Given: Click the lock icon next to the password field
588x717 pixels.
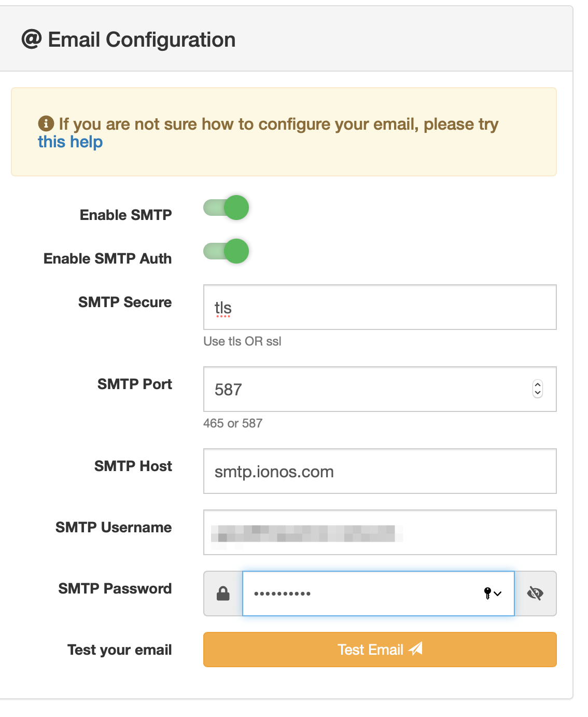Looking at the screenshot, I should (x=223, y=593).
